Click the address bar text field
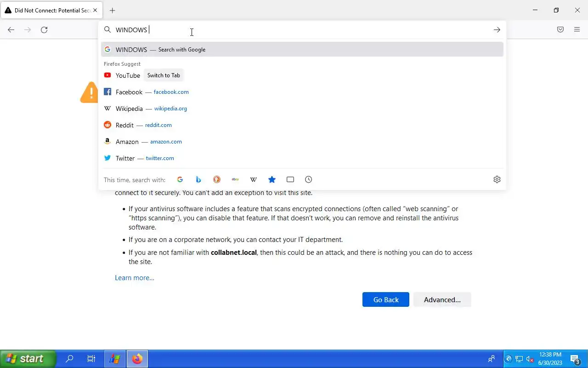This screenshot has height=368, width=588. coord(303,30)
